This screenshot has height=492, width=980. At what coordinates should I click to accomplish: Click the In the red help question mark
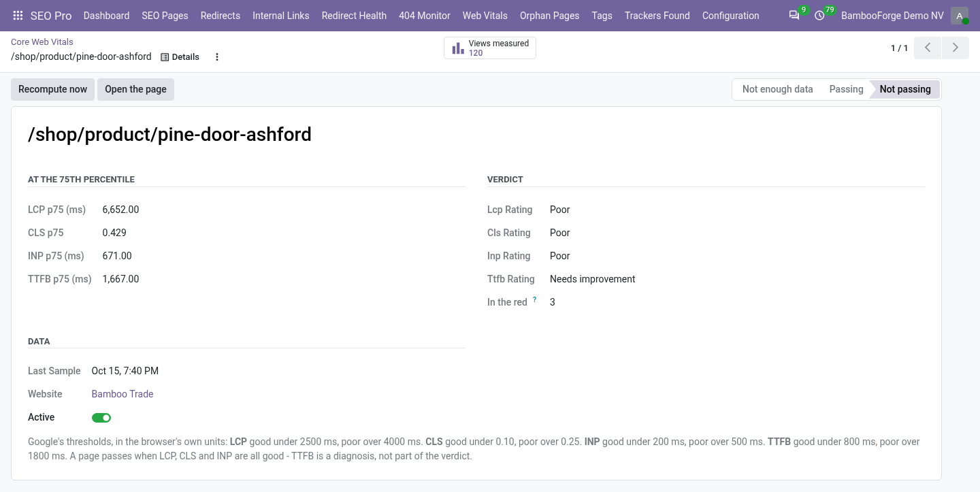tap(534, 299)
